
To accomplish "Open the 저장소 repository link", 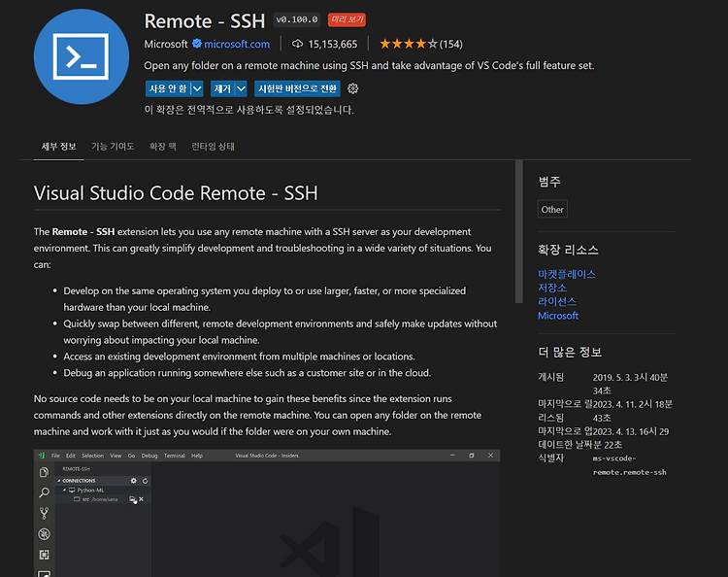I will click(x=552, y=288).
